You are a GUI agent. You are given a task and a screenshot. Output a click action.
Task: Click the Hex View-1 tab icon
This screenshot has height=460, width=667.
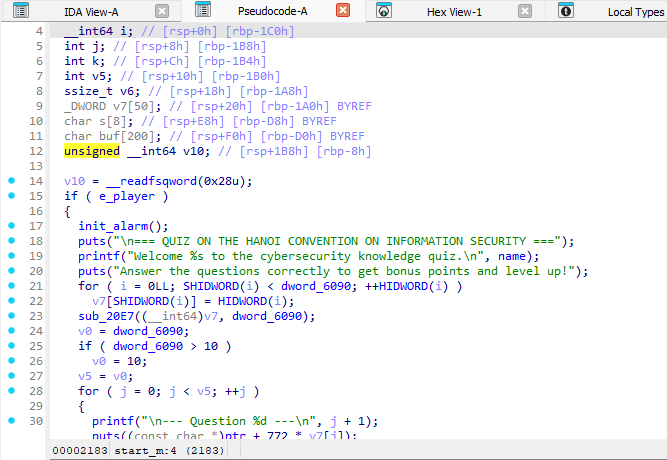[384, 11]
